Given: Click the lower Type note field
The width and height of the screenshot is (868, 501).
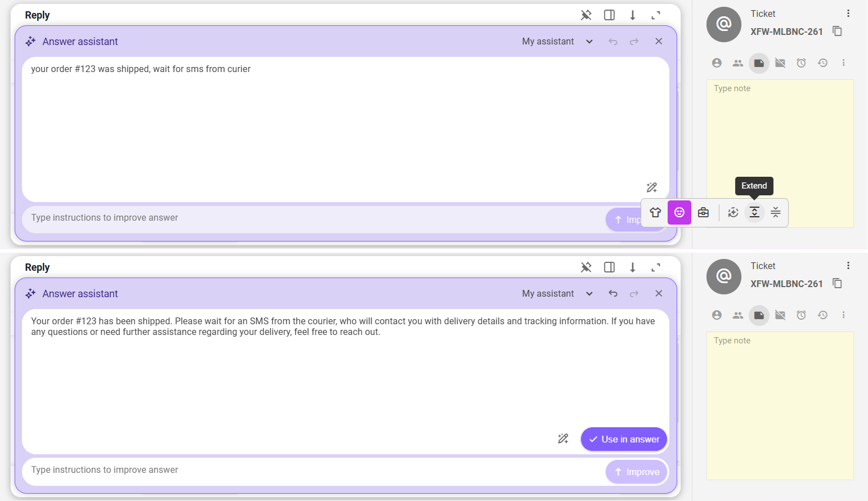Looking at the screenshot, I should (780, 405).
